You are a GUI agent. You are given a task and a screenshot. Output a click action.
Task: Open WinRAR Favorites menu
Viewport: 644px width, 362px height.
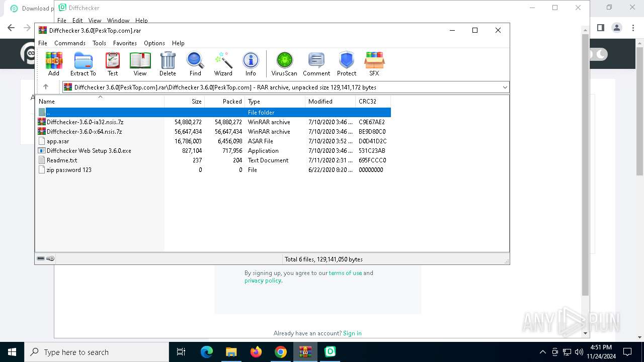click(x=125, y=43)
